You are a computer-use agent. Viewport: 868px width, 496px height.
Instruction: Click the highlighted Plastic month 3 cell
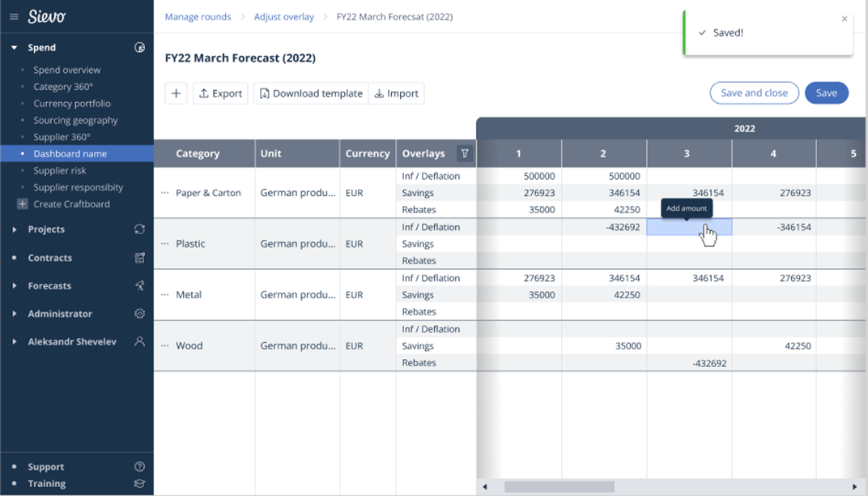click(x=688, y=228)
